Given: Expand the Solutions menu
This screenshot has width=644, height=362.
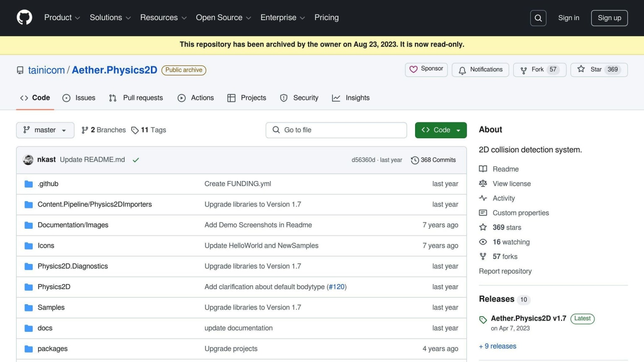Looking at the screenshot, I should [x=110, y=18].
